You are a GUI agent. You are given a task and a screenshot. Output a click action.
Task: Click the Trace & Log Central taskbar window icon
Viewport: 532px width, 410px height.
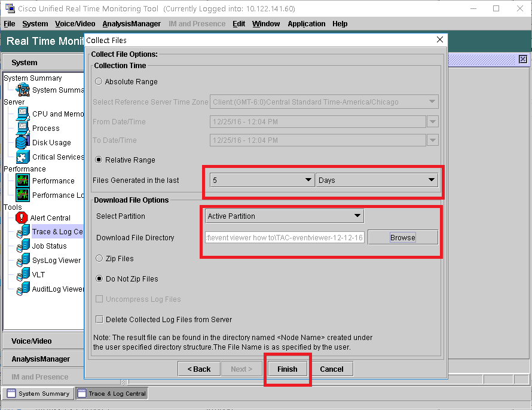82,393
